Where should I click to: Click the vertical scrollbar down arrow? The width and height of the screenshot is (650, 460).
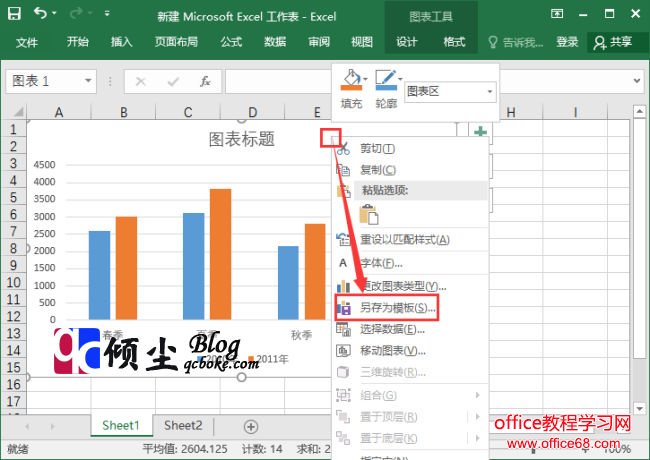(x=639, y=409)
